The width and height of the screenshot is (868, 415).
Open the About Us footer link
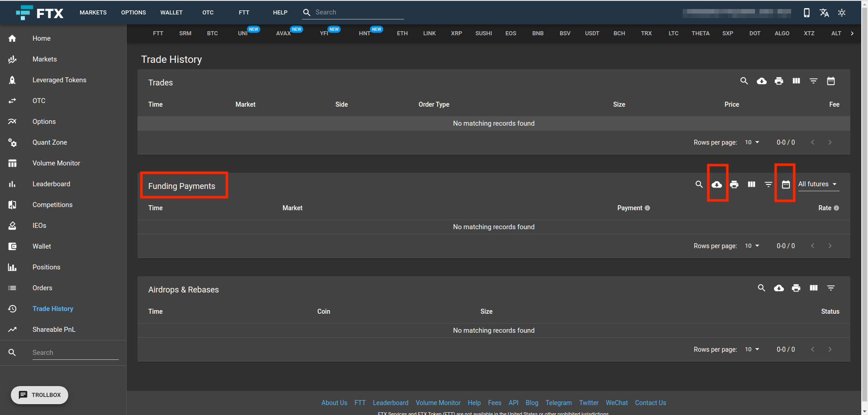point(334,403)
